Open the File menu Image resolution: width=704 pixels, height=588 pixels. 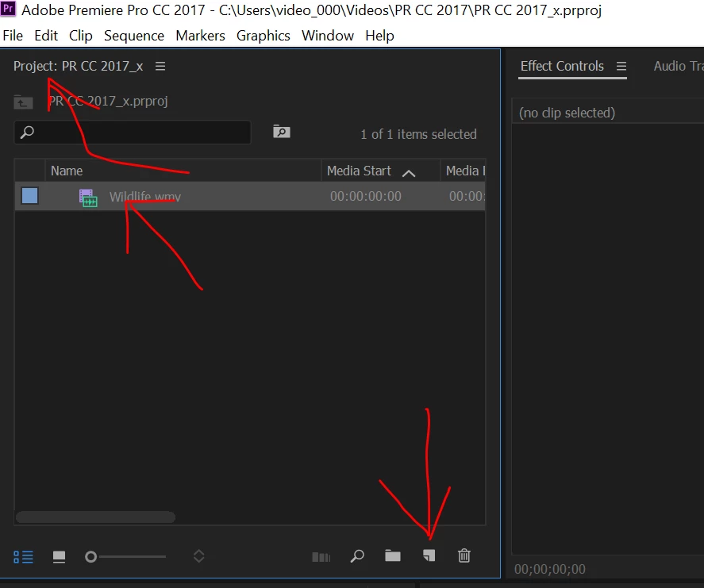pos(13,36)
